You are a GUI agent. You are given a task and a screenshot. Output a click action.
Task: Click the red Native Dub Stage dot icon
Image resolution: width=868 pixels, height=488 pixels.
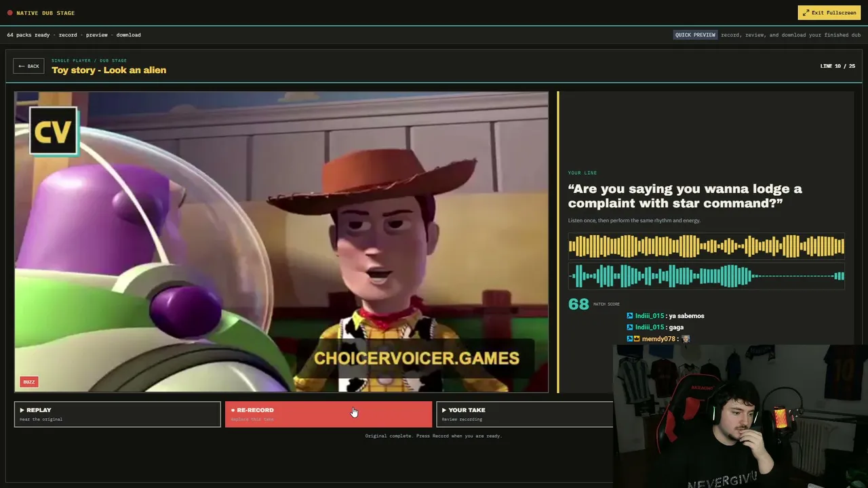point(9,13)
